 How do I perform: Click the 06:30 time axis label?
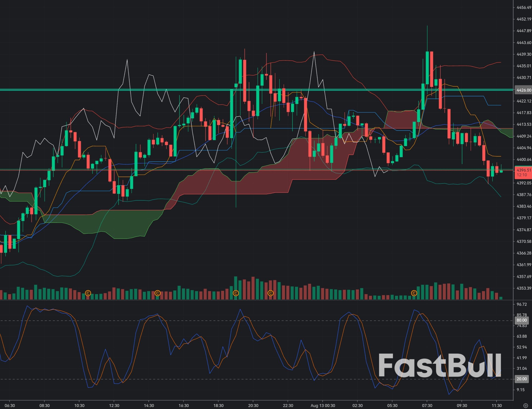(10, 406)
